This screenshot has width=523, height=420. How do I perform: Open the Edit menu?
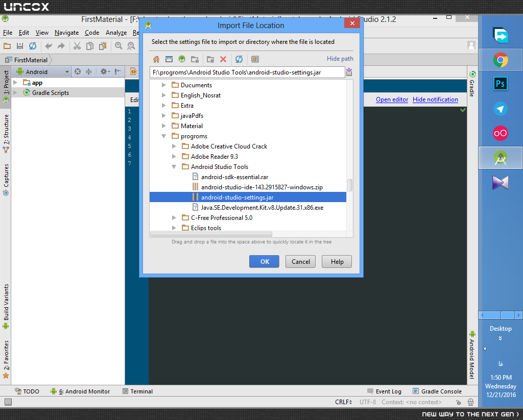coord(23,33)
